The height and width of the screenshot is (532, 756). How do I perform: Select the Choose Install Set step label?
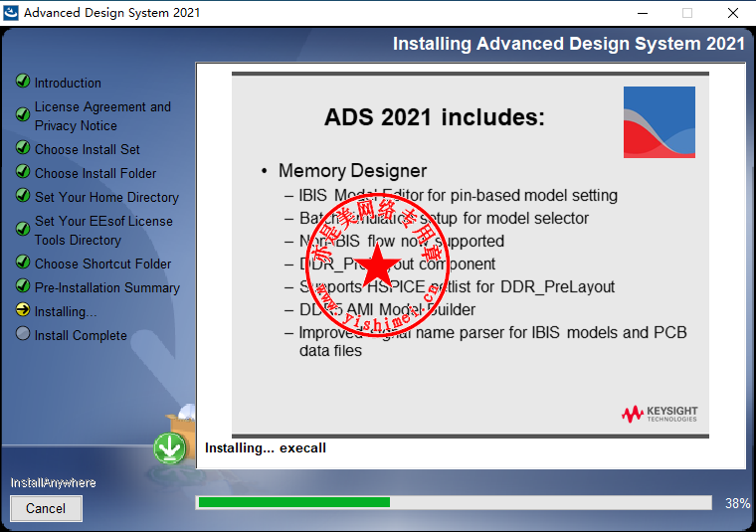pos(88,149)
